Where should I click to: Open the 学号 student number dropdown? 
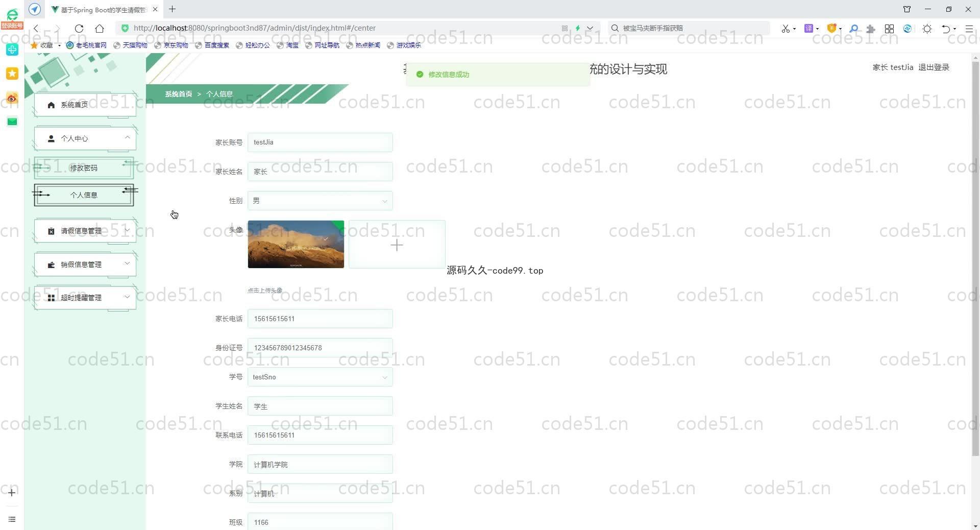(320, 377)
